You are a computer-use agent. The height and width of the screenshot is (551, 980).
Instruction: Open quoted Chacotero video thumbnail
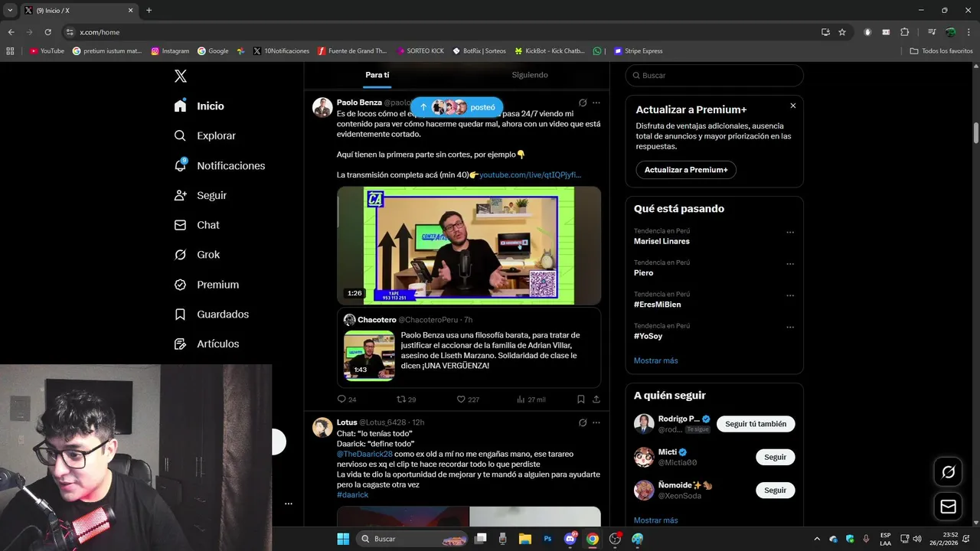(x=369, y=355)
